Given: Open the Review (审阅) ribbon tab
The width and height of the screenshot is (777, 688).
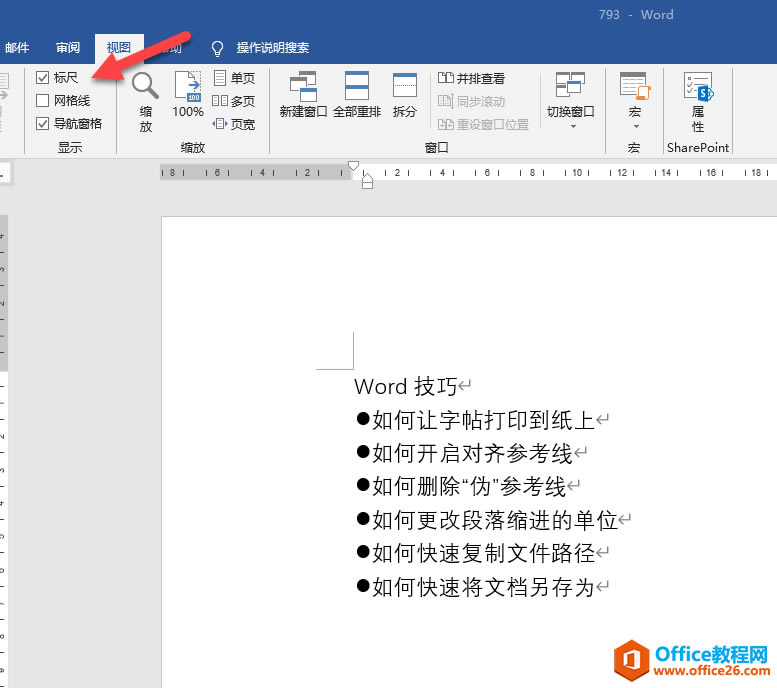Looking at the screenshot, I should point(68,48).
